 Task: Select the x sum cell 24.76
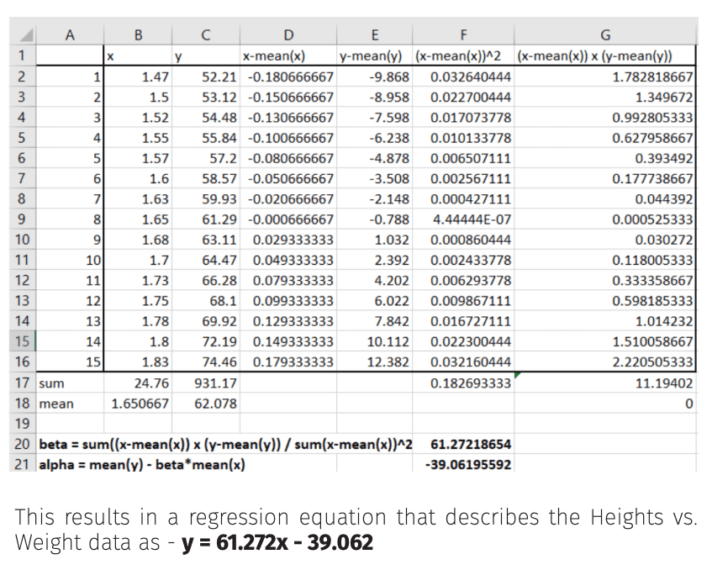(138, 383)
